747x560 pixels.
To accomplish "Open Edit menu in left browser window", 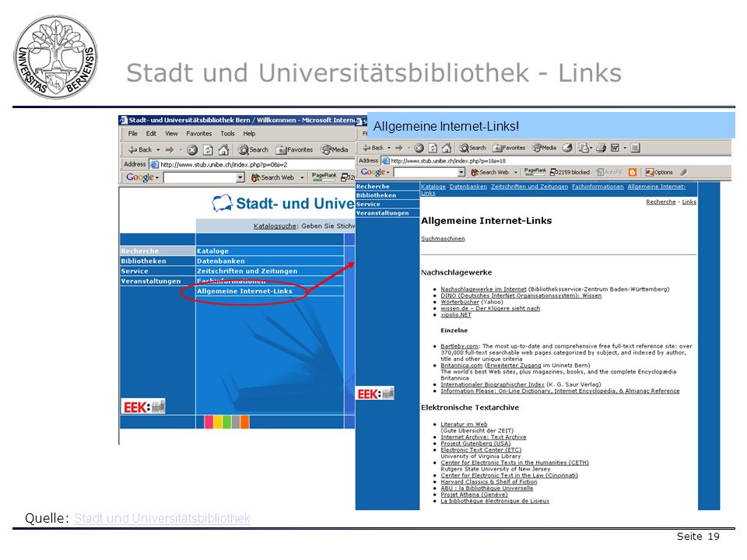I will coord(151,134).
